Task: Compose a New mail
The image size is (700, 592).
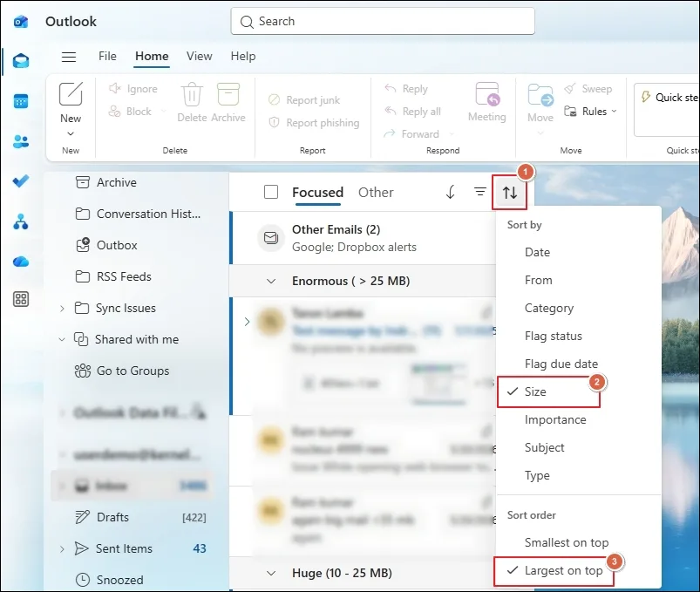Action: pos(71,102)
